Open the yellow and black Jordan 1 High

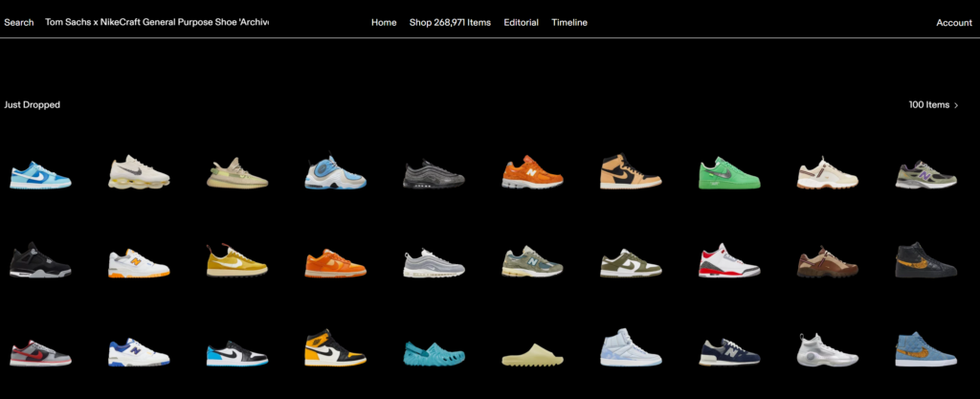[x=336, y=347]
